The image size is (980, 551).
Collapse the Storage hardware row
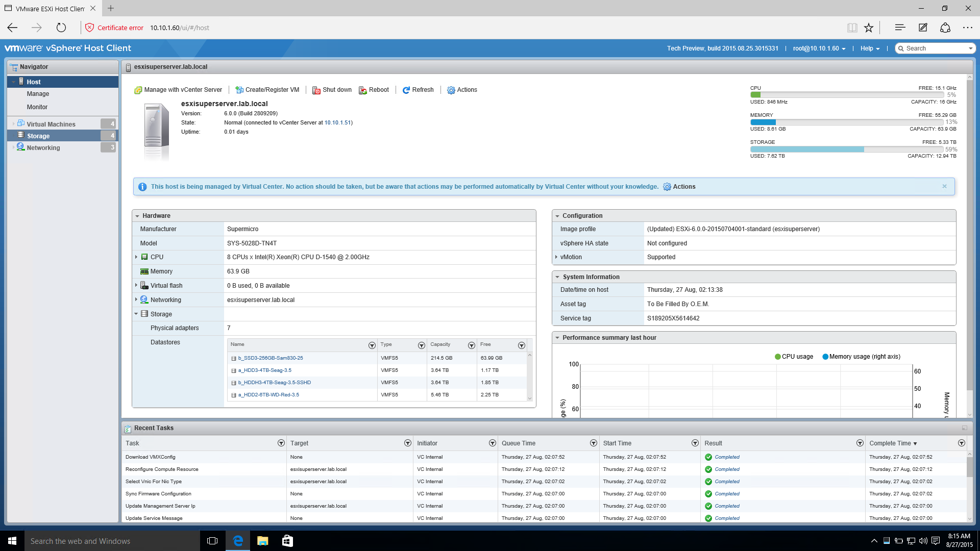(x=136, y=314)
